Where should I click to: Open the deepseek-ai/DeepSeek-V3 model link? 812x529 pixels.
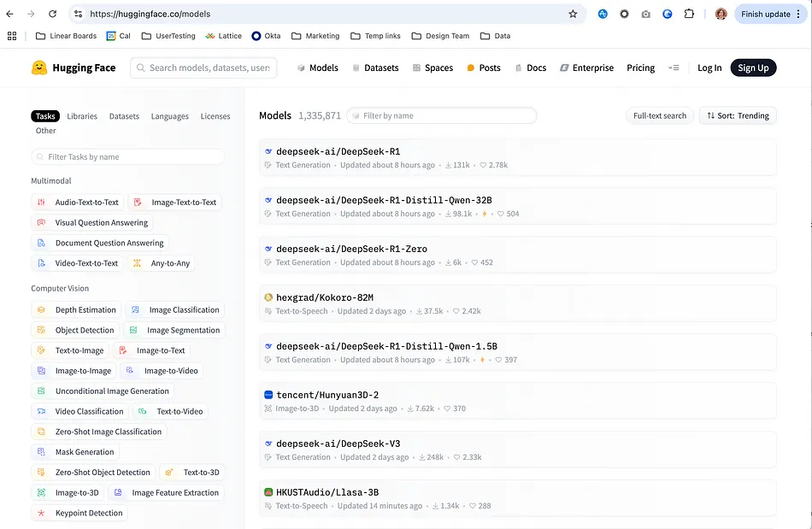[338, 444]
